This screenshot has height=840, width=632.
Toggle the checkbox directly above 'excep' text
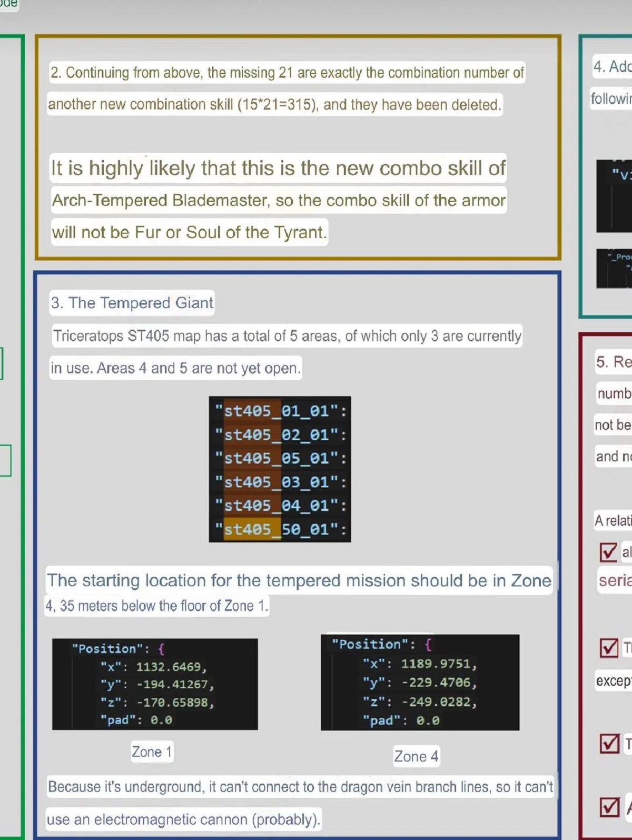tap(609, 647)
